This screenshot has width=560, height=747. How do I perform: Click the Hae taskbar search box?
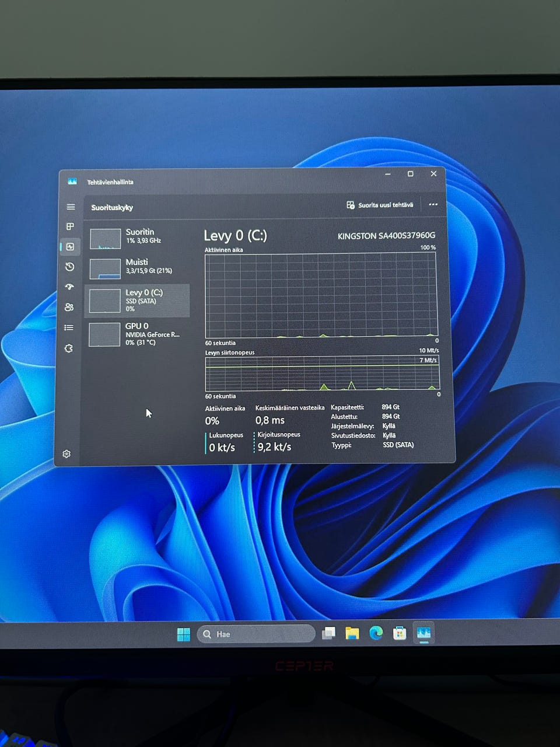257,634
